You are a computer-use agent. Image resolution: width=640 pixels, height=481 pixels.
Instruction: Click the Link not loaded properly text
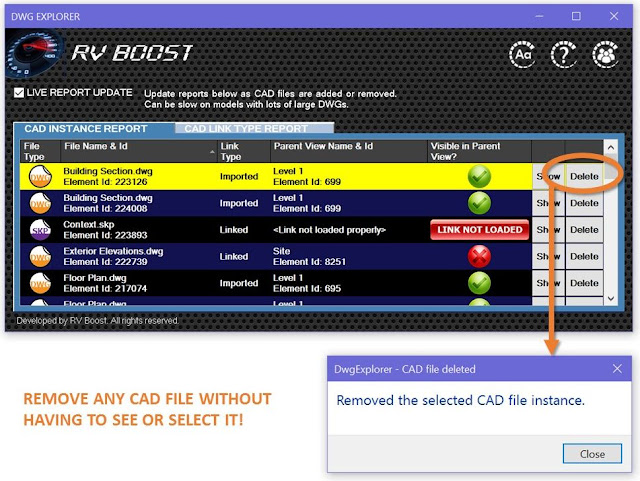click(x=329, y=230)
